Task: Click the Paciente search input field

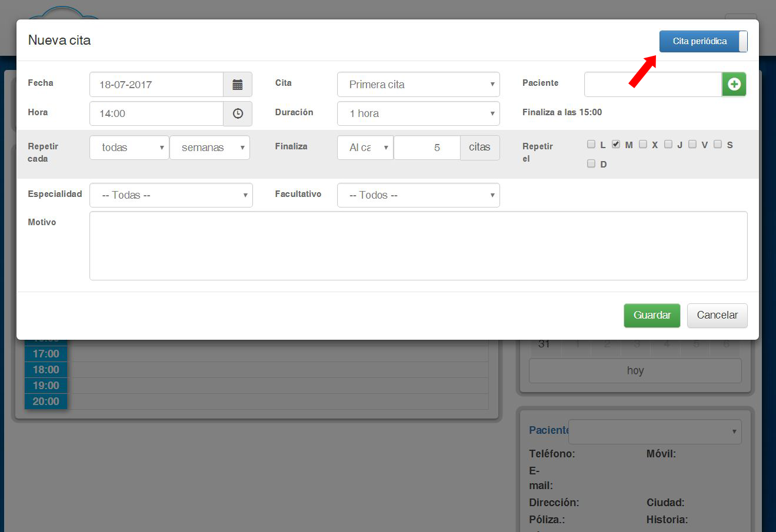Action: point(653,85)
